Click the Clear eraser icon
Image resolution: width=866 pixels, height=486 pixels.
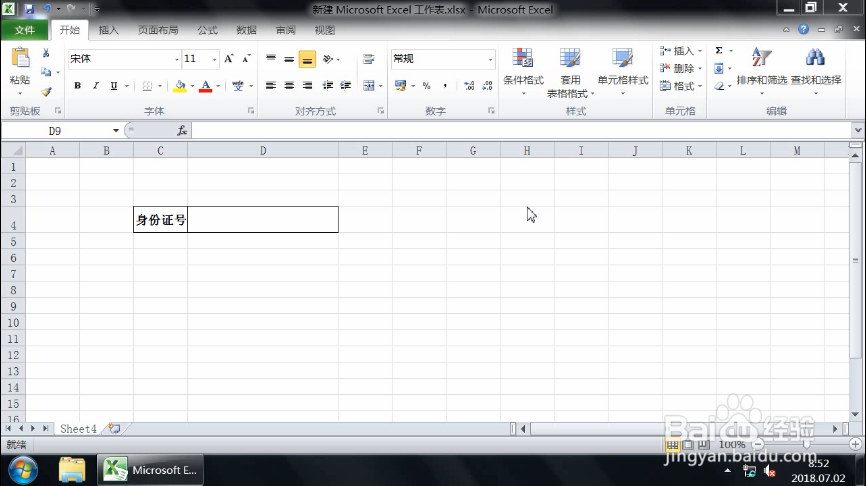coord(719,86)
